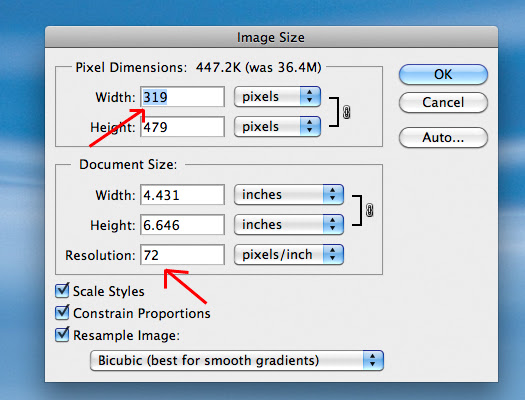
Task: Click the document Height field showing 6.646
Action: (182, 225)
